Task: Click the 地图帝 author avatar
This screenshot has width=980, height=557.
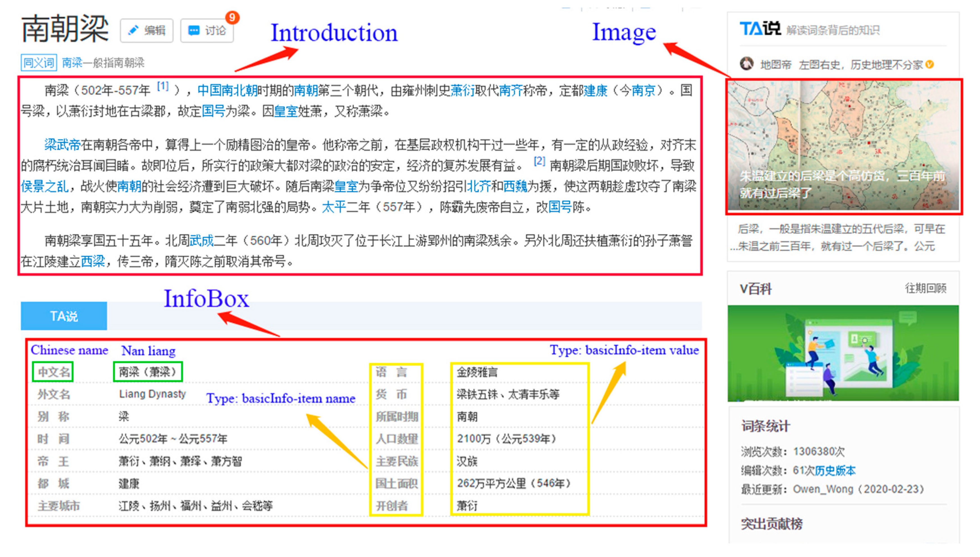Action: (x=746, y=63)
